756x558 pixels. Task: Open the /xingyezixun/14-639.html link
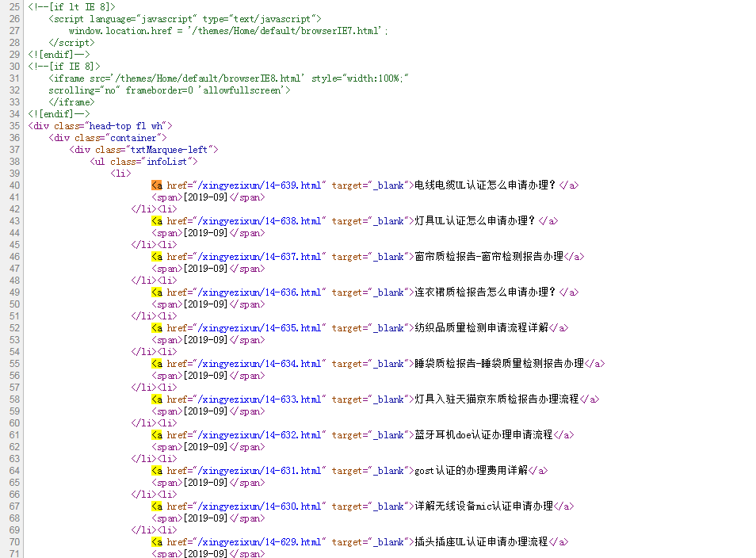[262, 185]
